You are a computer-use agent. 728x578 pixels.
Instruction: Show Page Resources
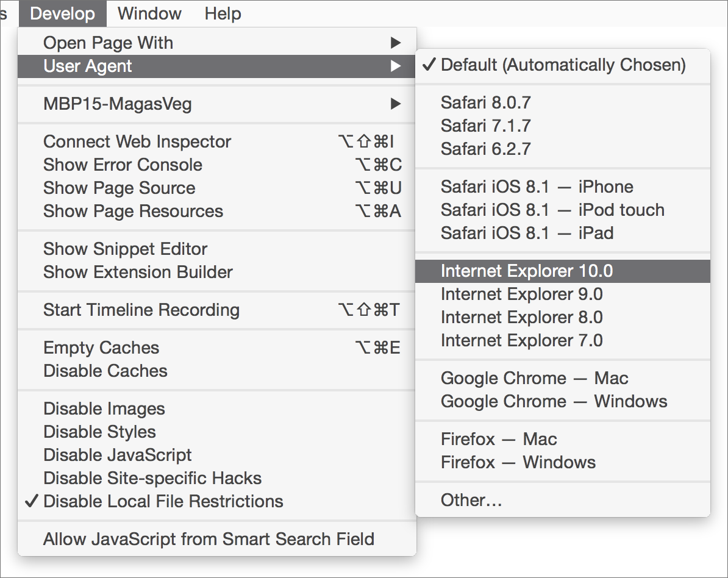217,211
